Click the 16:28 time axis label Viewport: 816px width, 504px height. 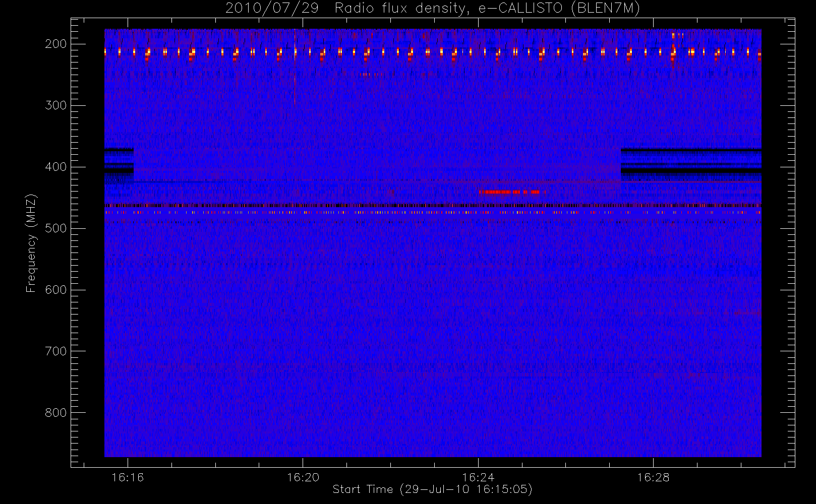pyautogui.click(x=653, y=477)
